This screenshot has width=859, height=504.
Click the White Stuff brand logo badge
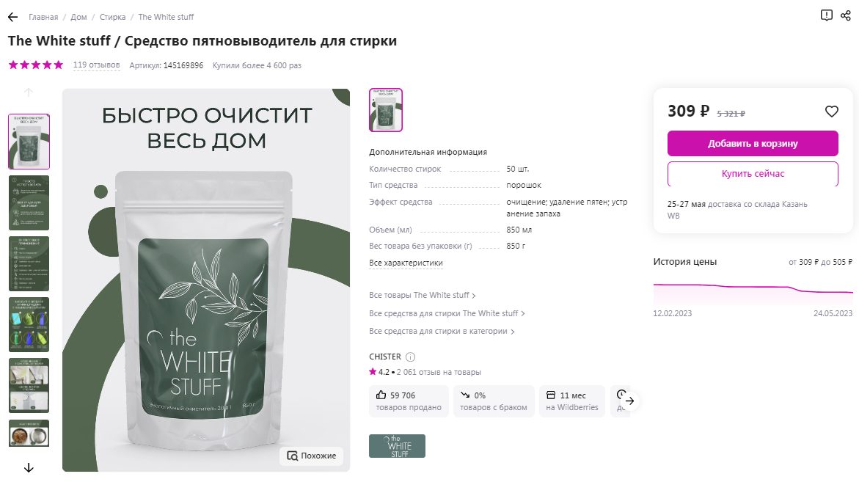coord(397,446)
